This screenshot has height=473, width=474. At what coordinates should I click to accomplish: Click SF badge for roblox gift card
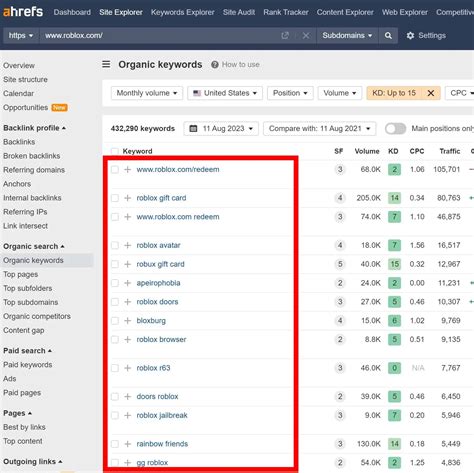click(340, 198)
